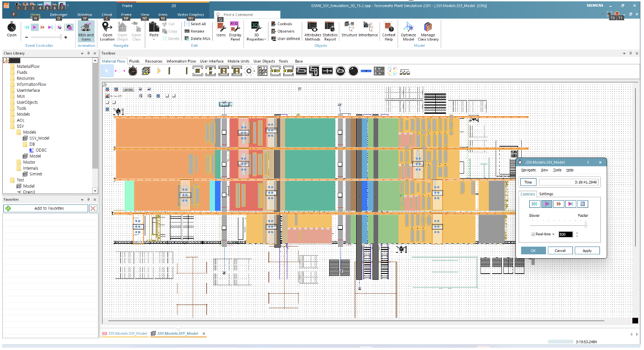Click the Slower–Faster speed slider handle

586,224
